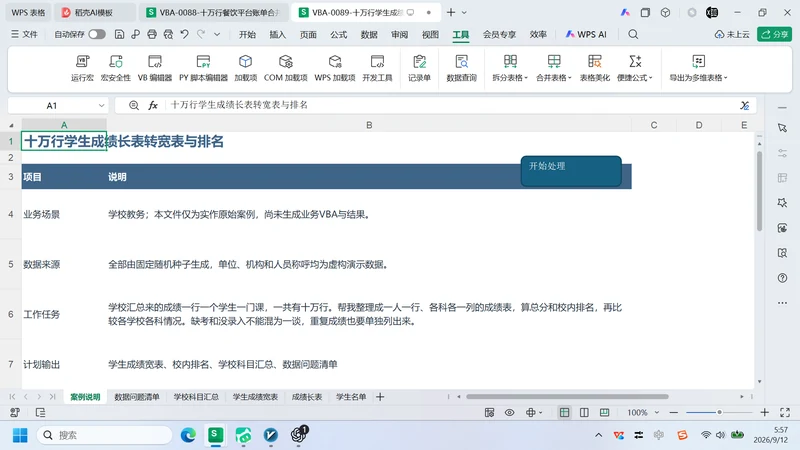This screenshot has height=450, width=800.
Task: Open Macro Security (宏安全性) settings
Action: click(x=116, y=68)
